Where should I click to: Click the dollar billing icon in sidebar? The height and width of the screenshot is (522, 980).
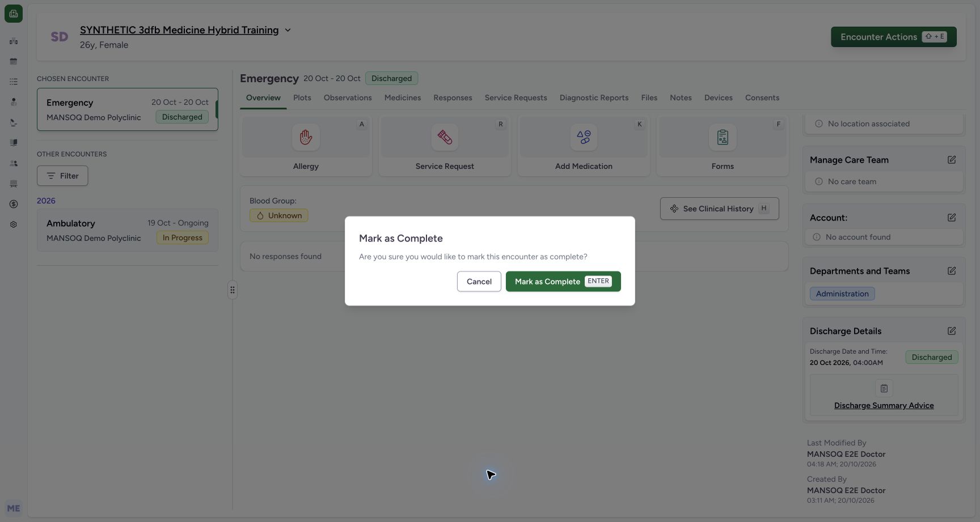tap(14, 204)
